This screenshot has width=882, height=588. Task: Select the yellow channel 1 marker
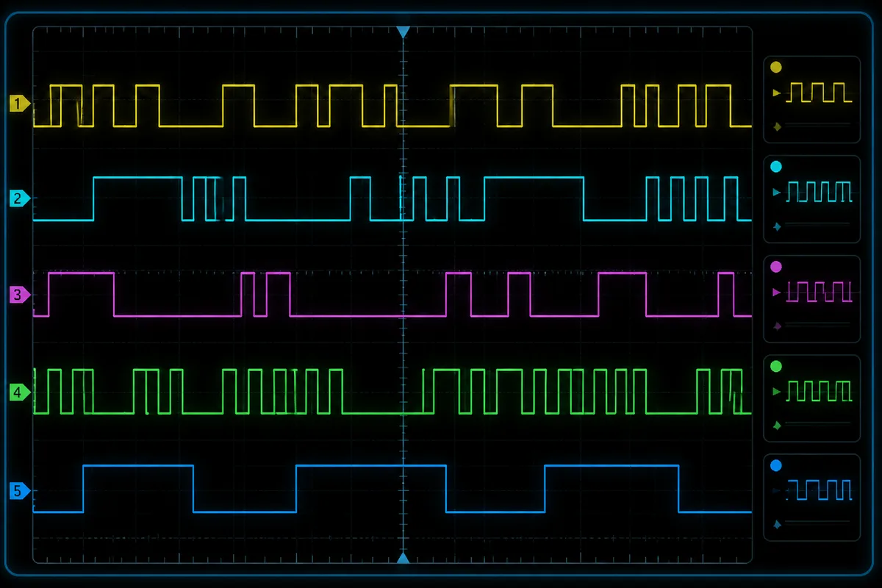point(20,104)
